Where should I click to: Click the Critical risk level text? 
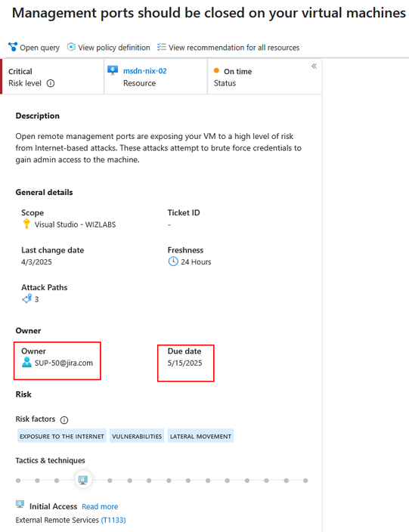[20, 71]
